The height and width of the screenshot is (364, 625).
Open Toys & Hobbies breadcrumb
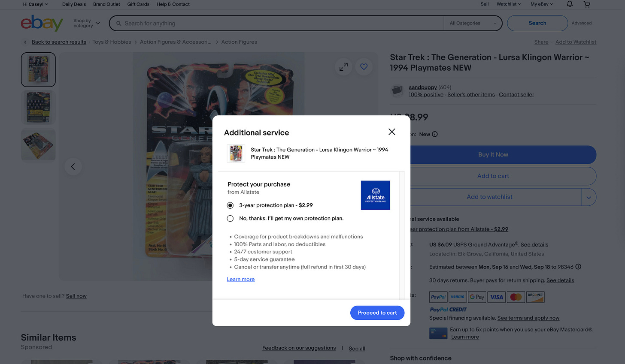coord(112,42)
